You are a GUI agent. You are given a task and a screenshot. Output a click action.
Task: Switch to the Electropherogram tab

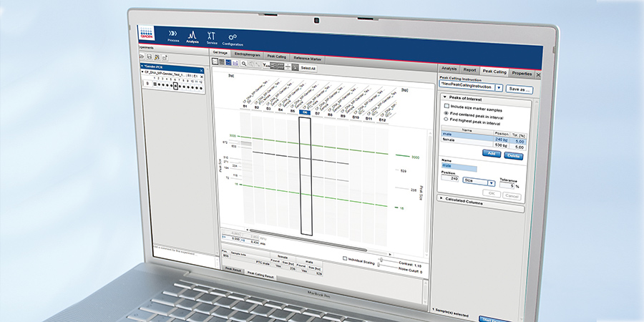tap(248, 54)
